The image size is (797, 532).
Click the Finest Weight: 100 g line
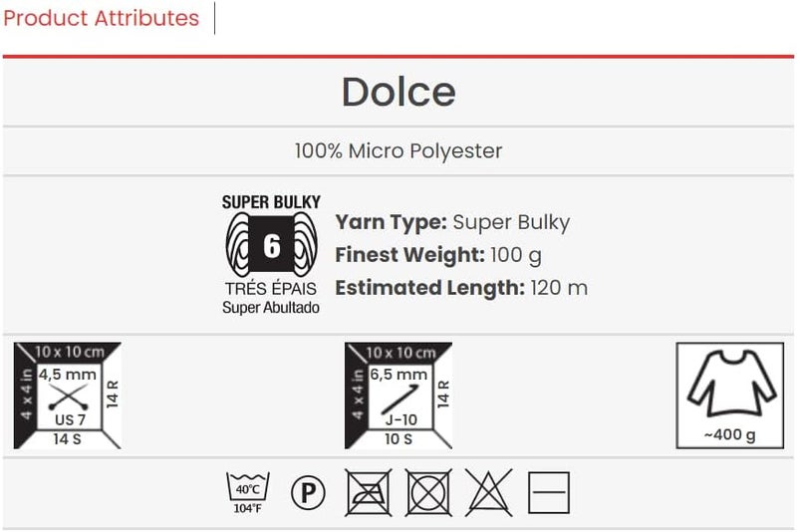pos(438,255)
